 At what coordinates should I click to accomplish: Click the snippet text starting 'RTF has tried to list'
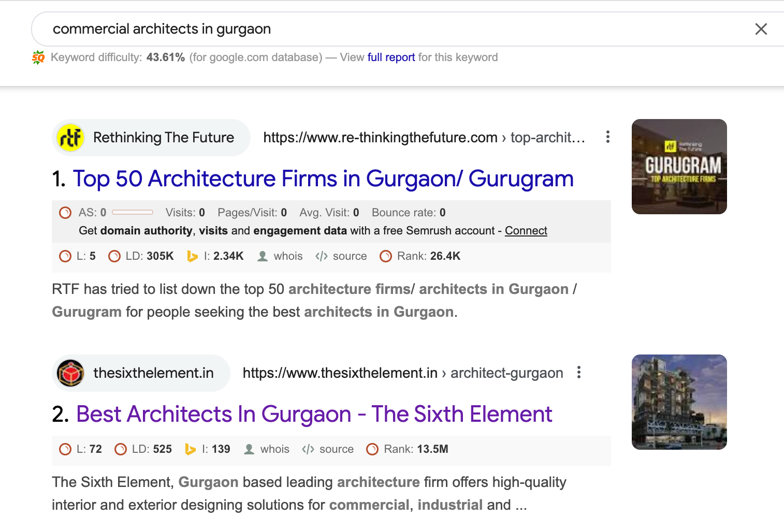(x=314, y=301)
